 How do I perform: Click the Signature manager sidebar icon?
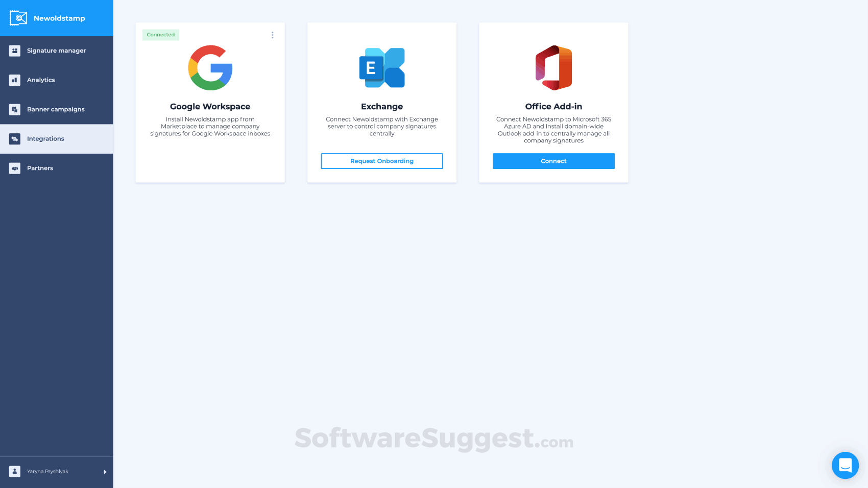tap(15, 51)
